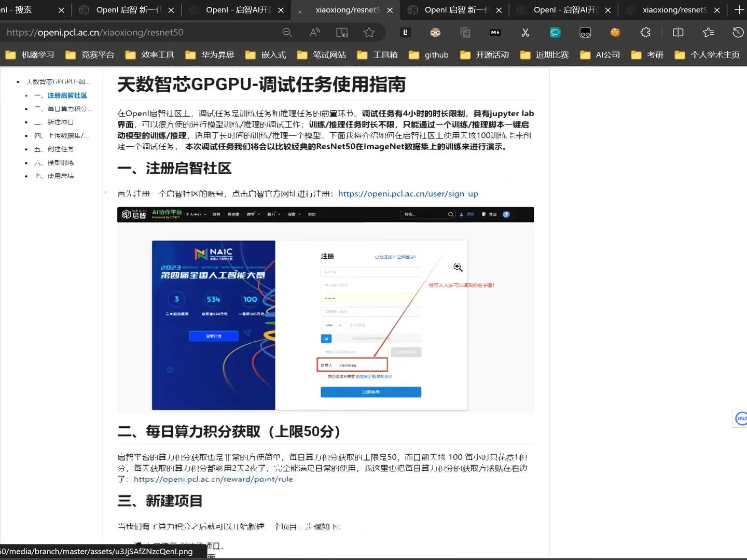
Task: Enlarge the registration page screenshot image
Action: point(325,310)
